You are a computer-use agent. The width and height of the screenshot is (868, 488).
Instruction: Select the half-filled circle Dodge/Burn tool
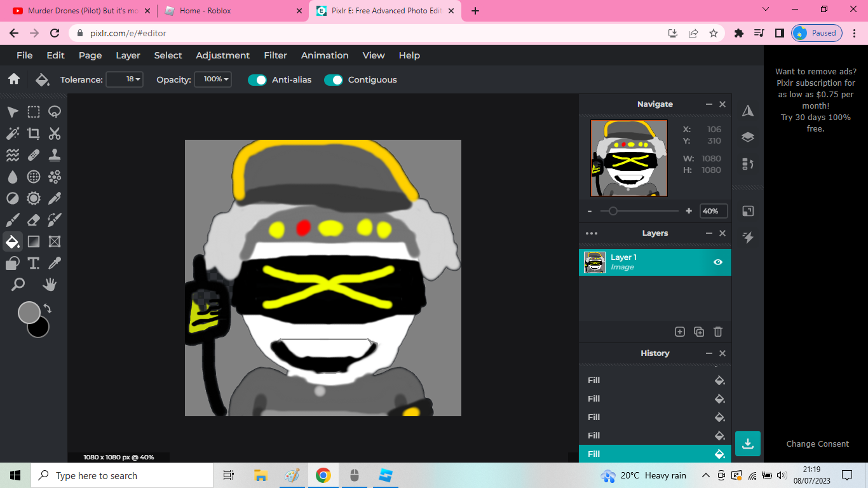click(x=13, y=198)
